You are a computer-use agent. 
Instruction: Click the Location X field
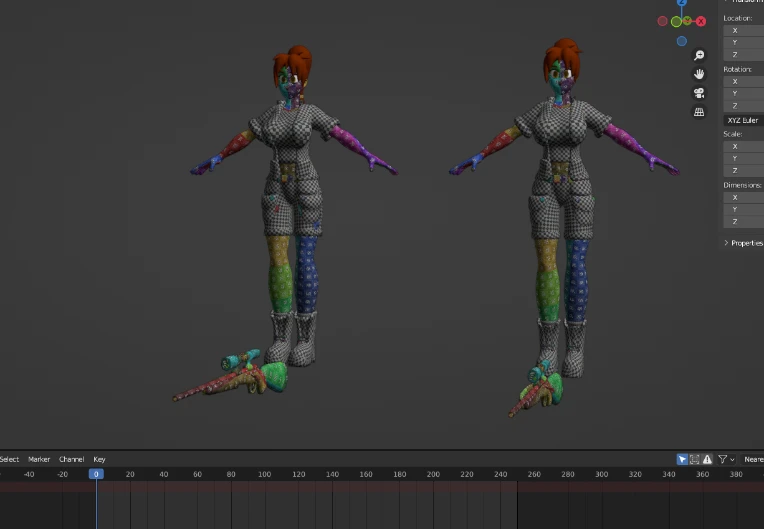[x=744, y=30]
